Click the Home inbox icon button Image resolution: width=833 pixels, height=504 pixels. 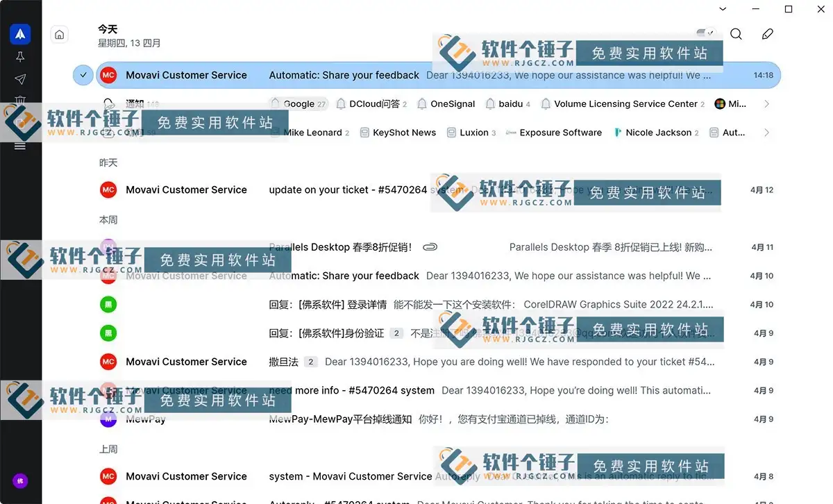pyautogui.click(x=60, y=34)
